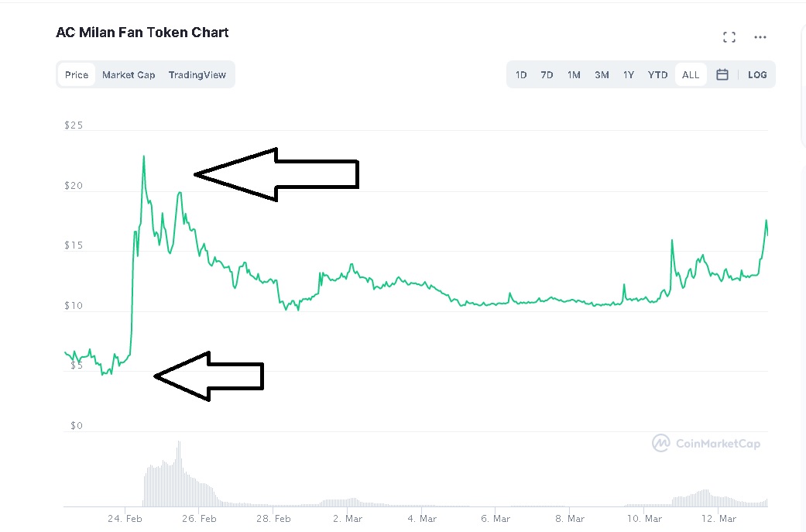Select the 7D time range
The width and height of the screenshot is (806, 532).
[547, 75]
